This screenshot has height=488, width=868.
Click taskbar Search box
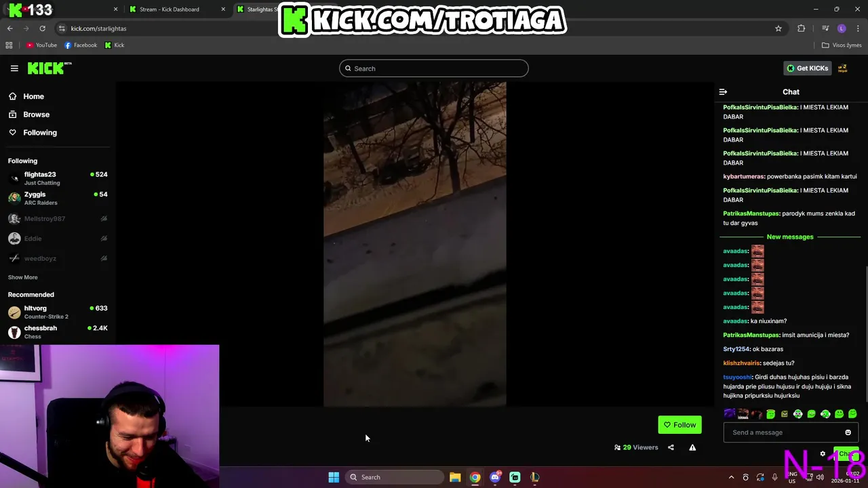tap(395, 477)
